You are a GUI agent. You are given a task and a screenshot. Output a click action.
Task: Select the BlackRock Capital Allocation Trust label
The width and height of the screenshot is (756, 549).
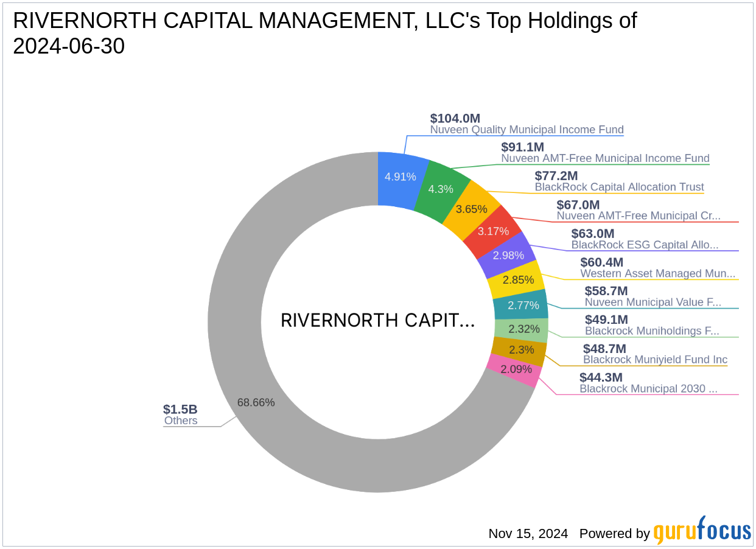pyautogui.click(x=619, y=187)
